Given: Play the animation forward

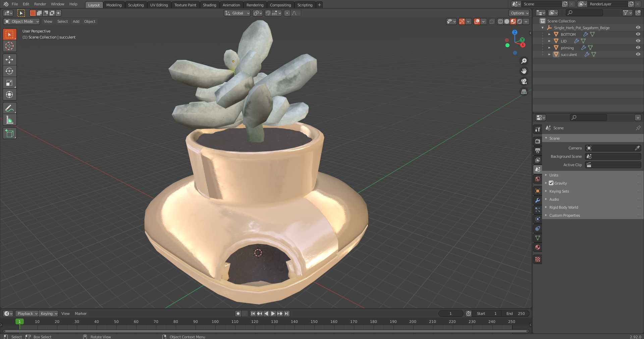Looking at the screenshot, I should pyautogui.click(x=273, y=314).
